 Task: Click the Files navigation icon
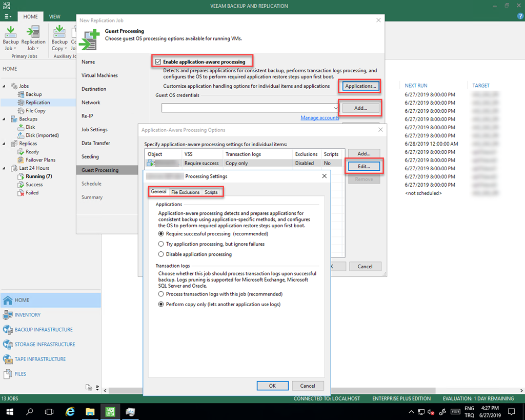(x=8, y=374)
